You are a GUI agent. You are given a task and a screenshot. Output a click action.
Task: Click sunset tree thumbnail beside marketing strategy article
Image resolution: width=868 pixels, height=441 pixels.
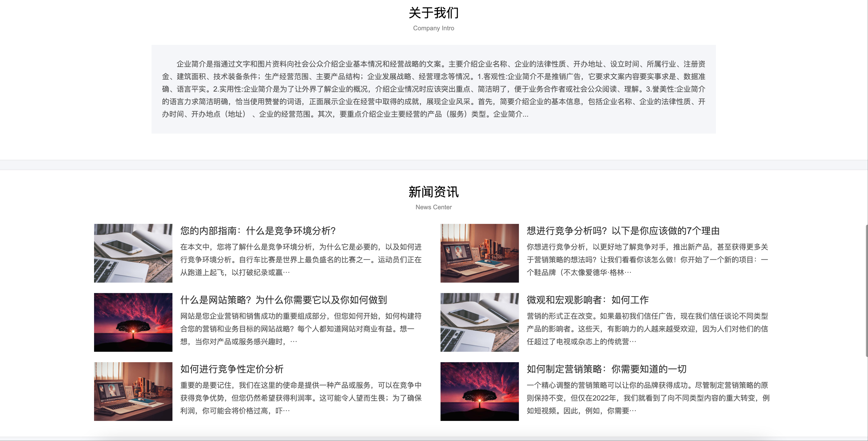coord(479,391)
